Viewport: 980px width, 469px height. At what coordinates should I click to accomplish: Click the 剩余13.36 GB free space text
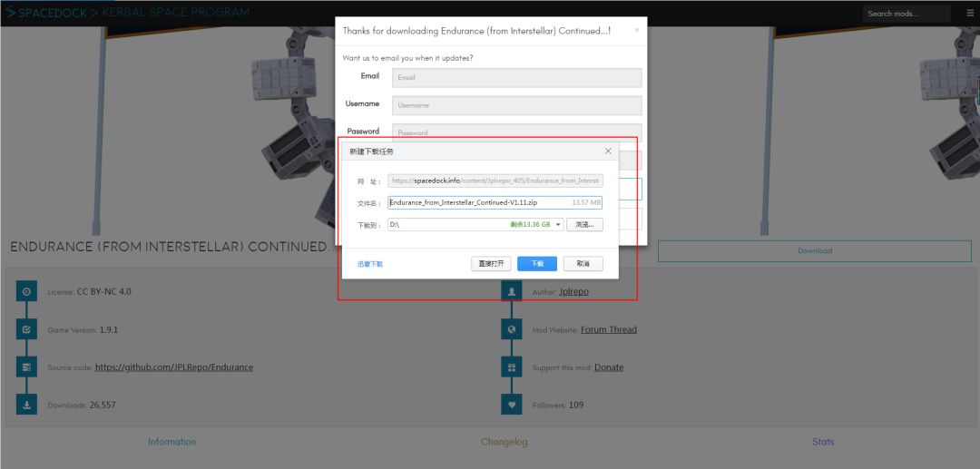[x=530, y=225]
